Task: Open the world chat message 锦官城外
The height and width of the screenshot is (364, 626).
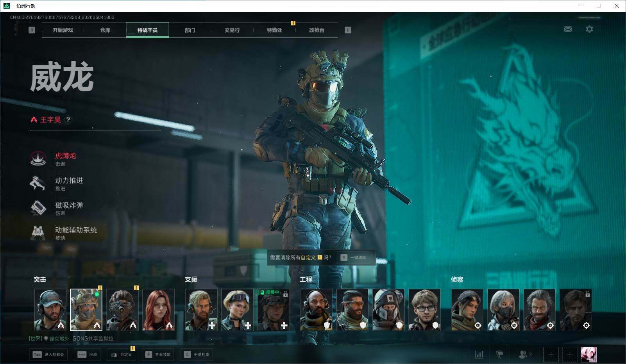Action: coord(71,339)
